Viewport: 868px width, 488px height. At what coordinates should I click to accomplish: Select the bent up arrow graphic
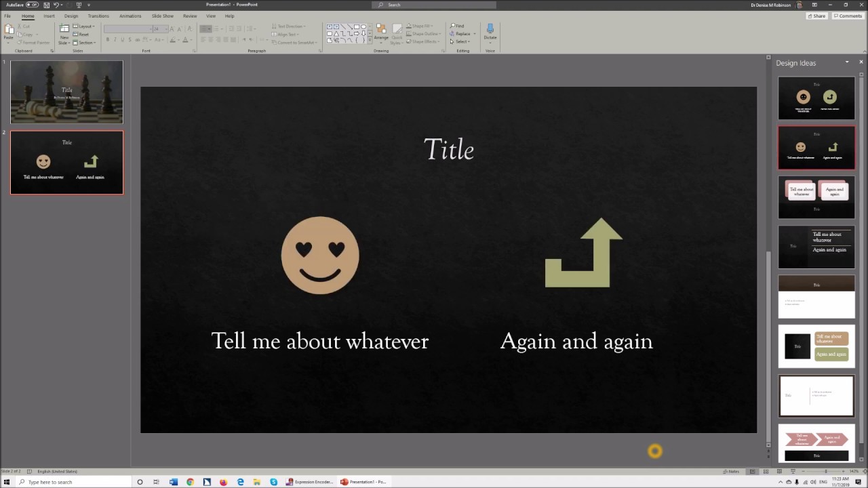tap(583, 253)
